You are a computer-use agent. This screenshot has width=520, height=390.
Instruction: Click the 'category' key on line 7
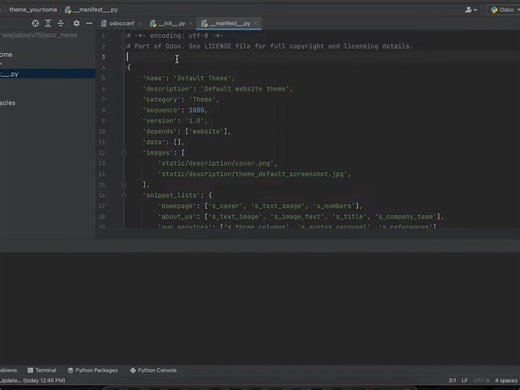tap(162, 99)
